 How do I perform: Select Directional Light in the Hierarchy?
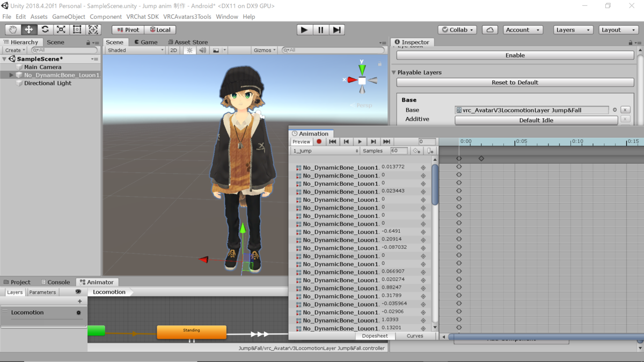(x=47, y=83)
